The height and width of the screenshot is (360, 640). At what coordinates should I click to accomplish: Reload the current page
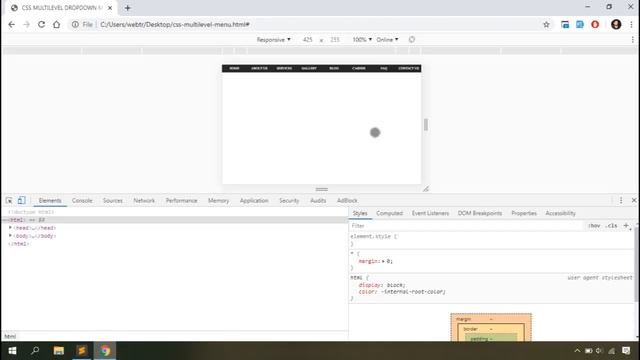pyautogui.click(x=41, y=24)
